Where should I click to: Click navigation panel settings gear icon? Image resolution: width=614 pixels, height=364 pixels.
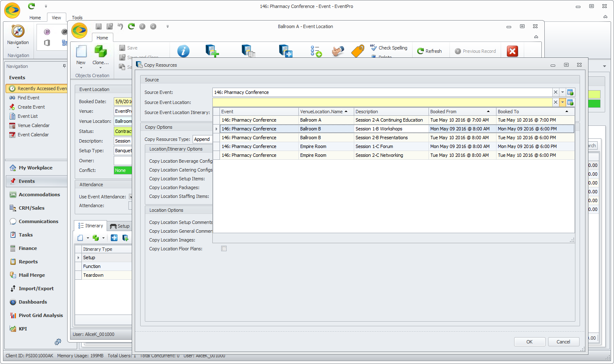click(x=58, y=342)
